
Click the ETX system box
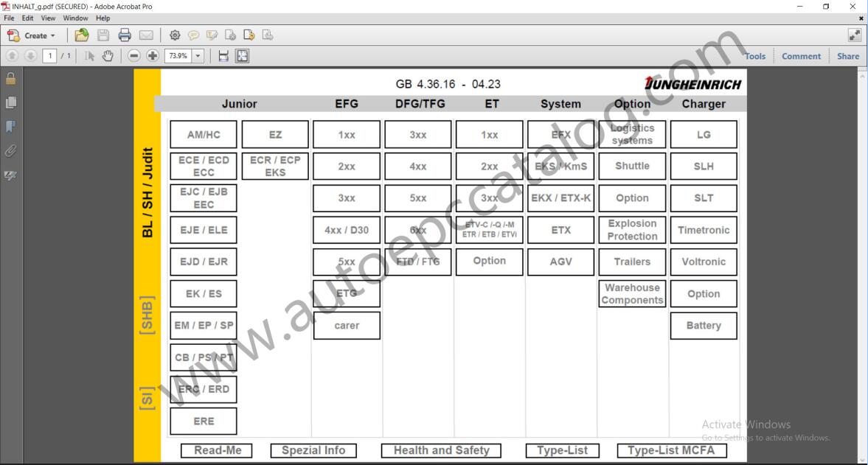560,230
